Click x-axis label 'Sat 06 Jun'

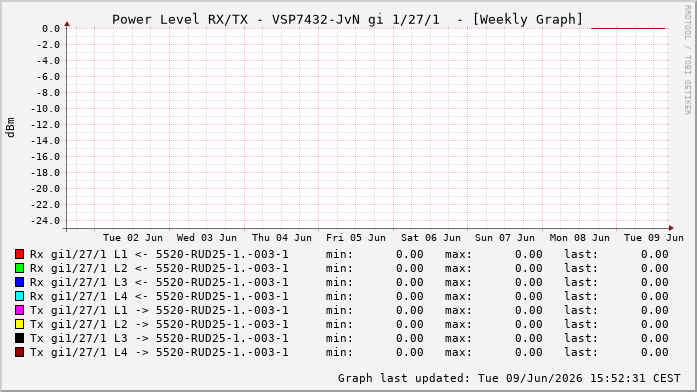(431, 238)
